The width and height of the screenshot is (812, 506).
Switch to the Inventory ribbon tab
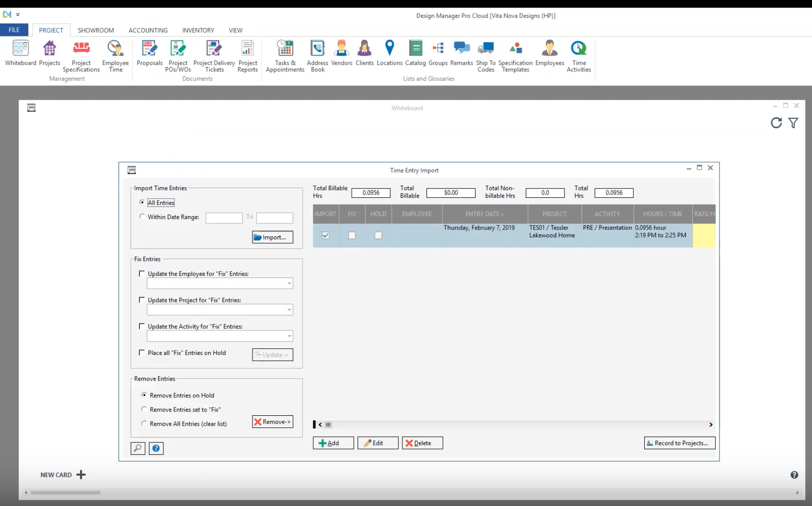click(x=198, y=30)
